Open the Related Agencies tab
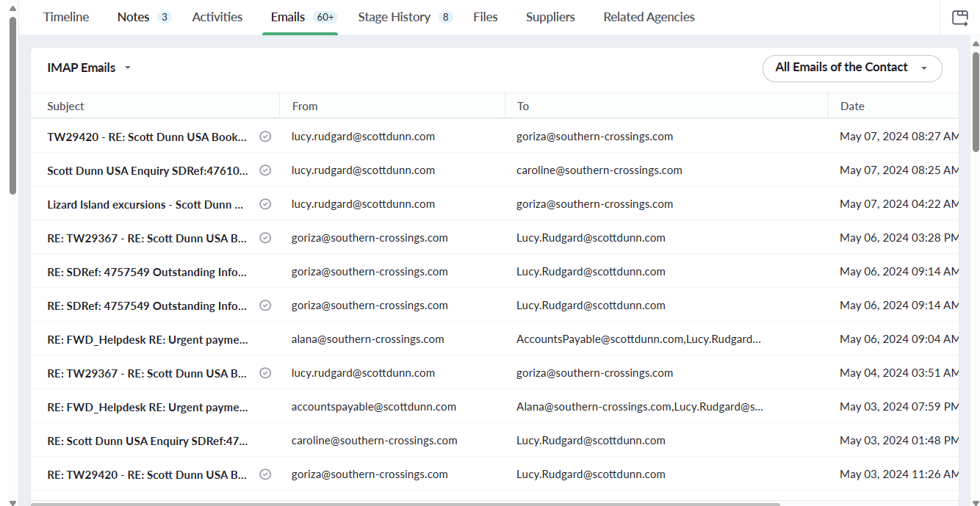The image size is (980, 506). tap(649, 17)
